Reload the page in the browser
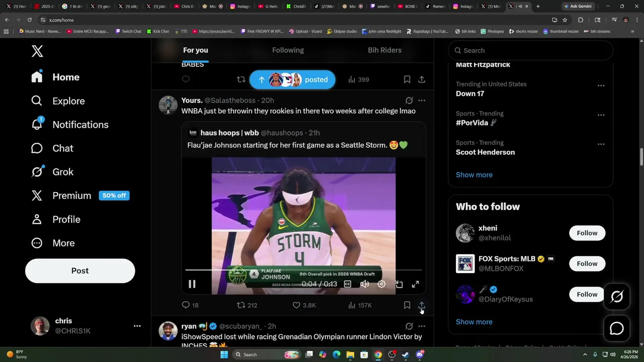644x362 pixels. click(x=30, y=20)
